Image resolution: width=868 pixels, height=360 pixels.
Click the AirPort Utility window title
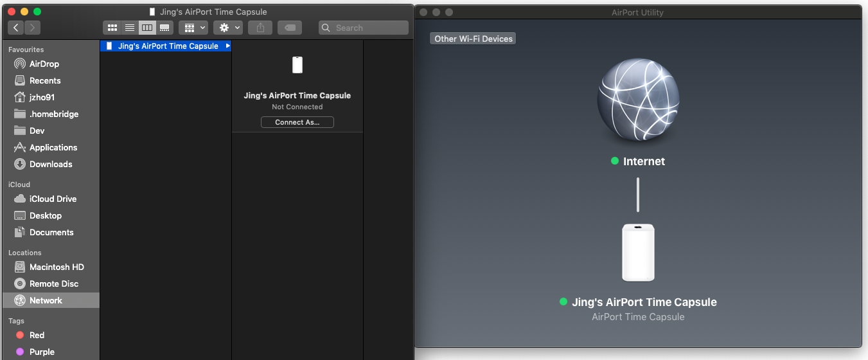click(638, 12)
